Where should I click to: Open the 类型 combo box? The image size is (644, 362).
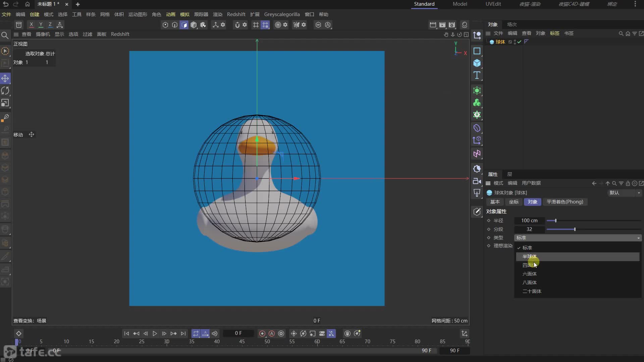click(578, 238)
